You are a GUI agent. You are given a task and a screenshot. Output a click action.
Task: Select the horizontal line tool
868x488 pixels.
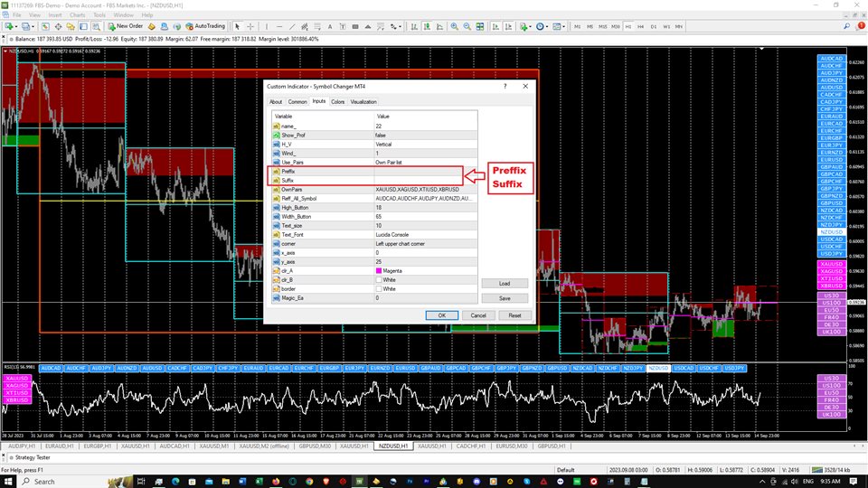[x=279, y=26]
